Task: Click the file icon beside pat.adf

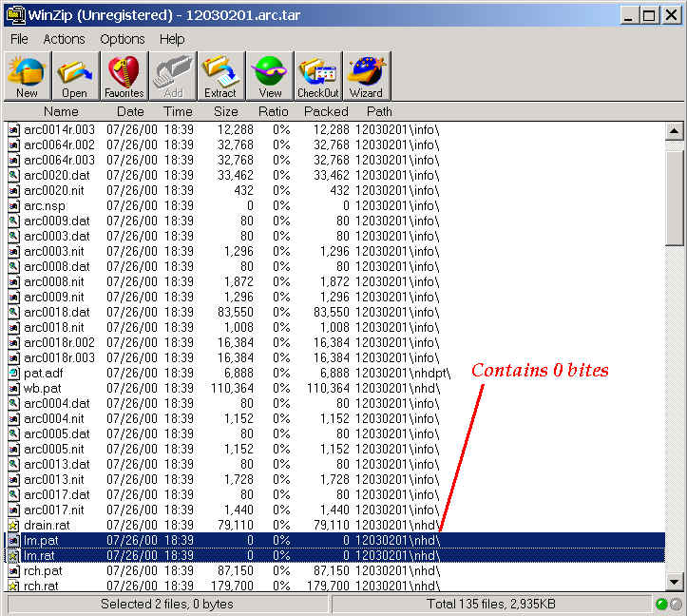Action: point(14,373)
